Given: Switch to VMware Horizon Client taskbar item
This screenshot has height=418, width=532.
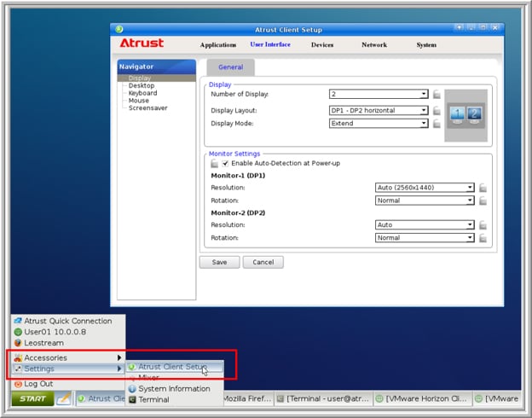Looking at the screenshot, I should pos(423,398).
